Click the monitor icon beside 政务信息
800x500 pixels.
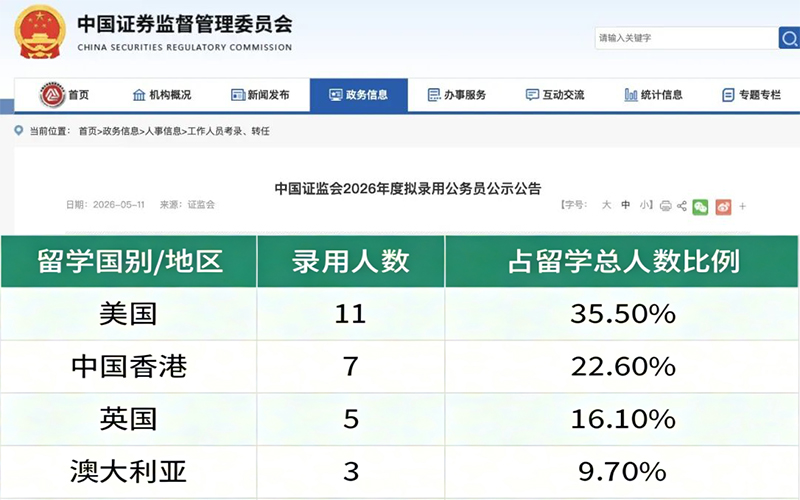click(336, 95)
